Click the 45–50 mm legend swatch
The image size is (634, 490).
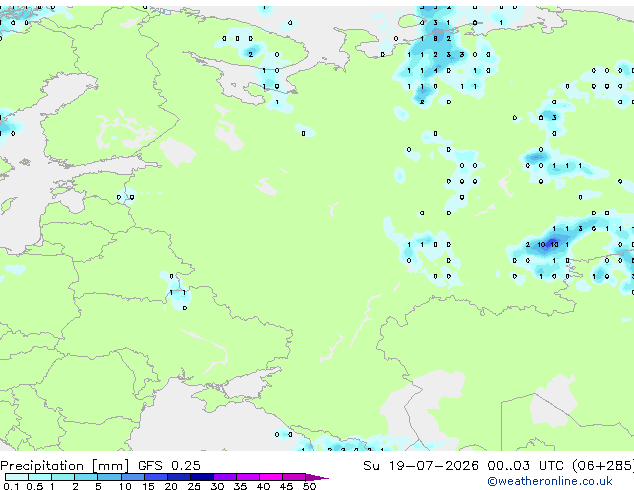[x=294, y=477]
